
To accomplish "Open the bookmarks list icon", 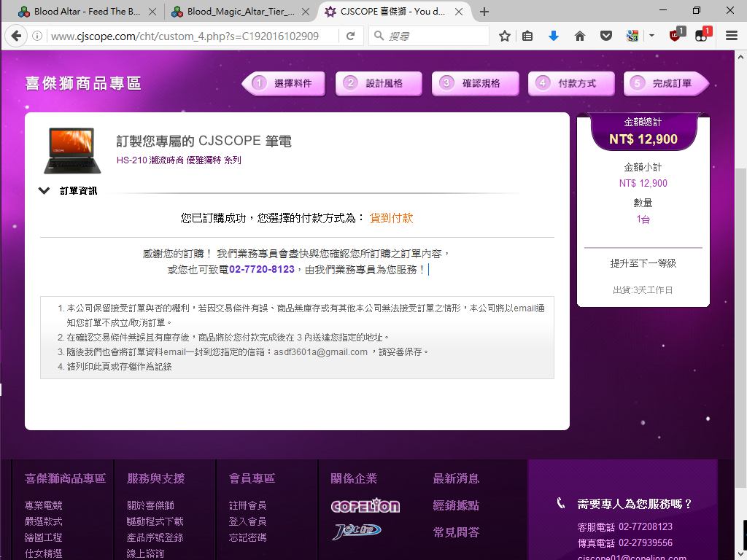I will tap(527, 36).
